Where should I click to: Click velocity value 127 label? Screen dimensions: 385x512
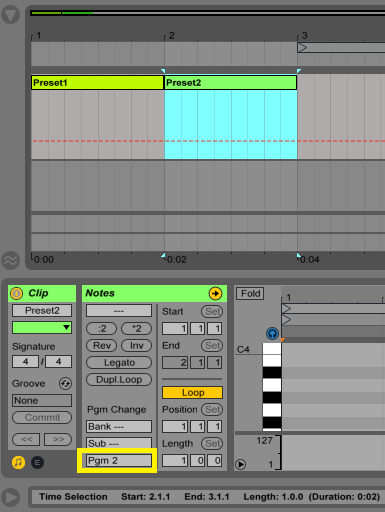265,440
